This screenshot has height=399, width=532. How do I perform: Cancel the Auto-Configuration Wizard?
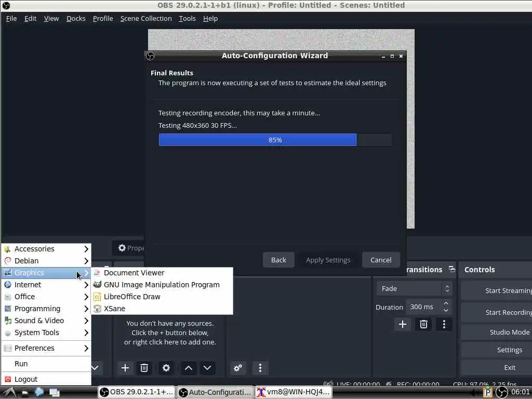(x=381, y=260)
